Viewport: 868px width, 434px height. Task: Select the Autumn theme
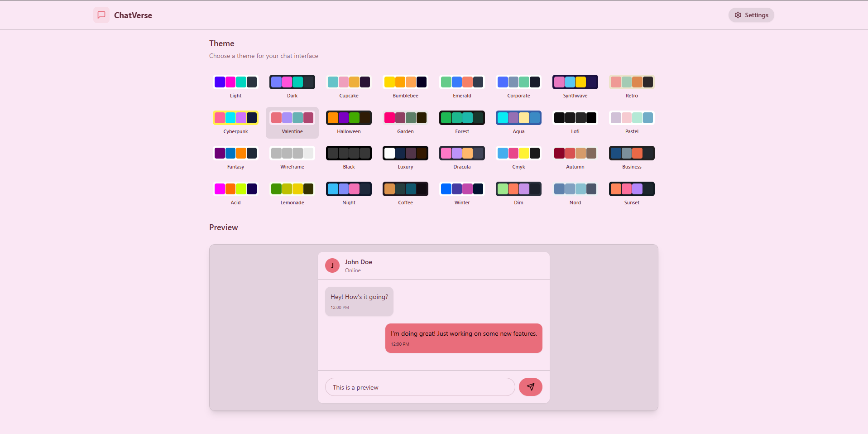click(575, 158)
